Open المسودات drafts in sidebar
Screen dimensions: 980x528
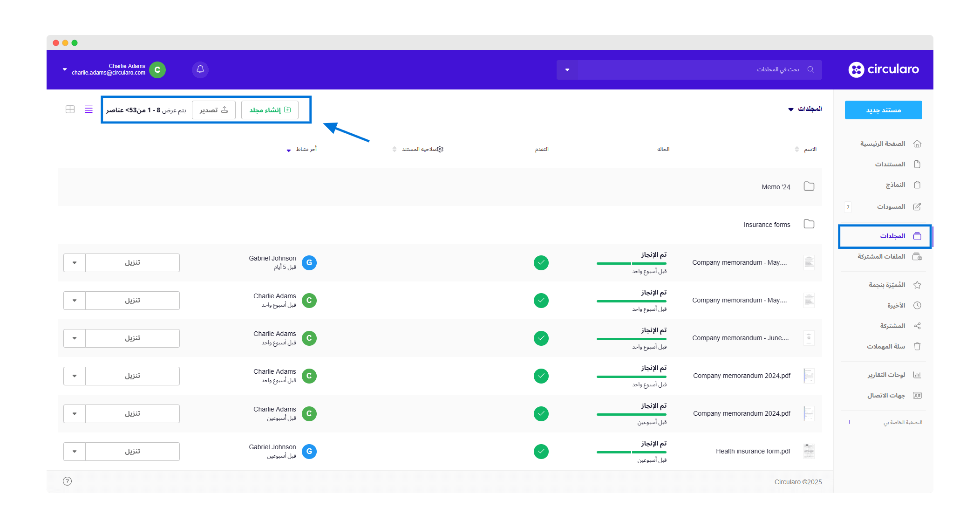891,206
